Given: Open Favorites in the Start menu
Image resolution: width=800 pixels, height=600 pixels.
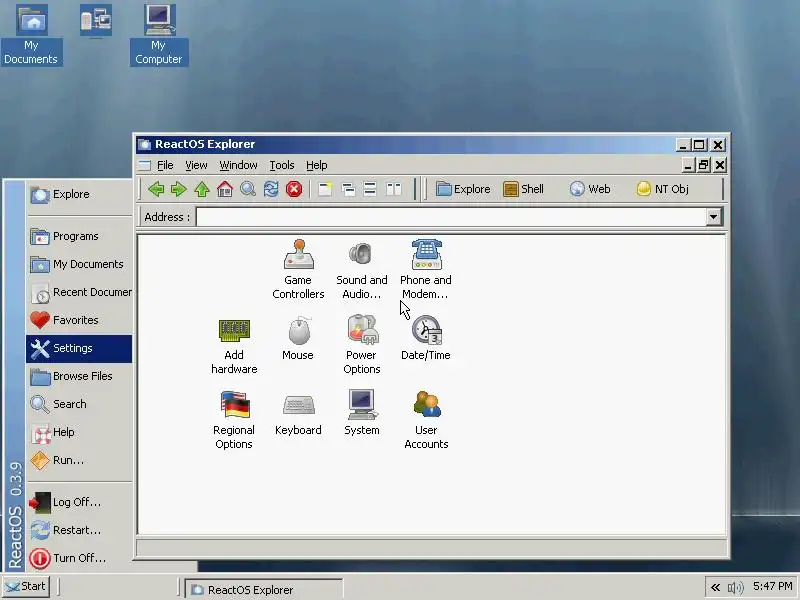Looking at the screenshot, I should [x=79, y=320].
